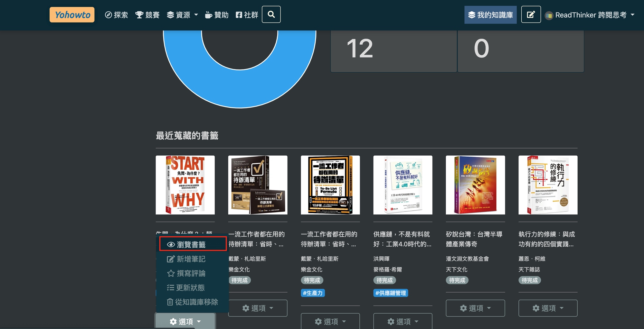Click the #供應鏈管理 tag
This screenshot has height=329, width=644.
391,293
